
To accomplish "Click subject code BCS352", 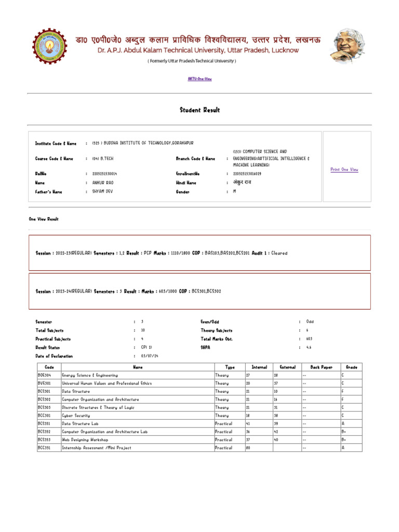I will (x=44, y=432).
